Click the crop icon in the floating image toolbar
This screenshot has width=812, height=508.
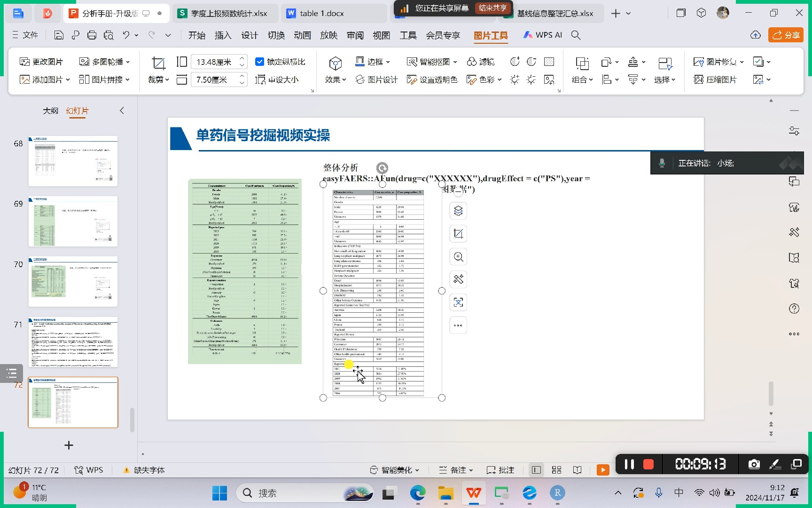tap(458, 234)
